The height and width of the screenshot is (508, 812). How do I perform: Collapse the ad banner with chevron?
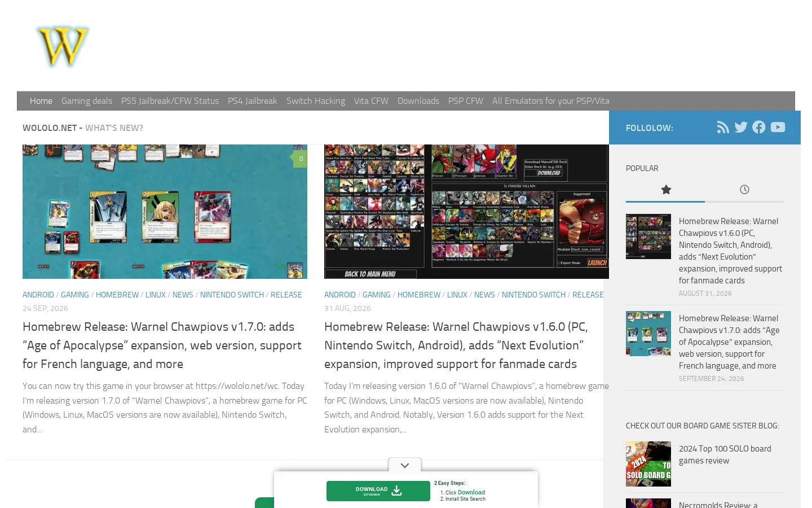(405, 465)
